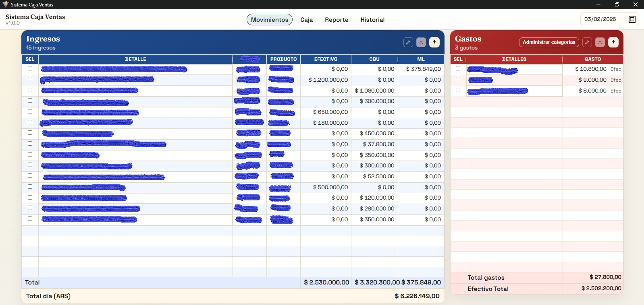644x305 pixels.
Task: Open the calendar picker icon
Action: click(632, 19)
